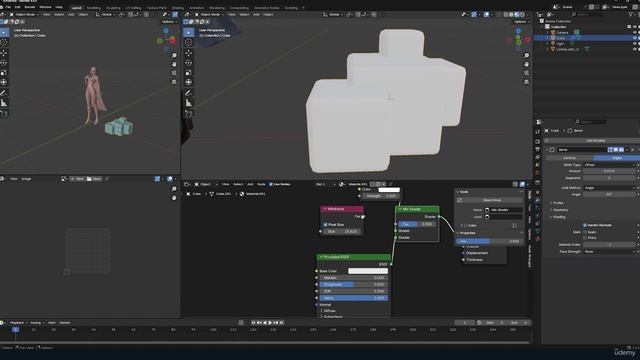Choose the Measure tool in left viewport toolbar
The width and height of the screenshot is (640, 360).
[x=4, y=103]
